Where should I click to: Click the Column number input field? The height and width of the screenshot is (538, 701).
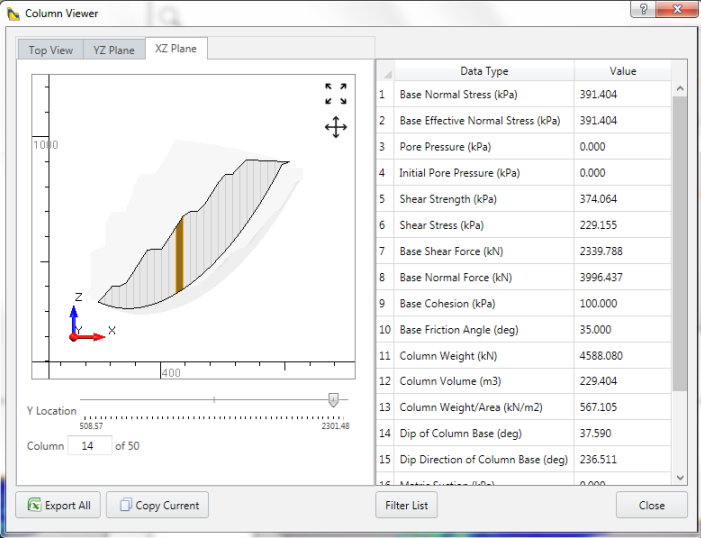click(x=89, y=446)
